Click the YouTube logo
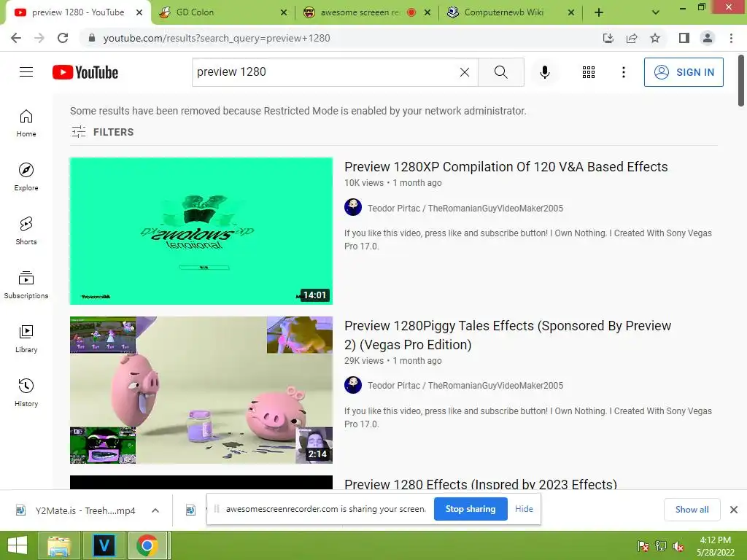 [85, 72]
